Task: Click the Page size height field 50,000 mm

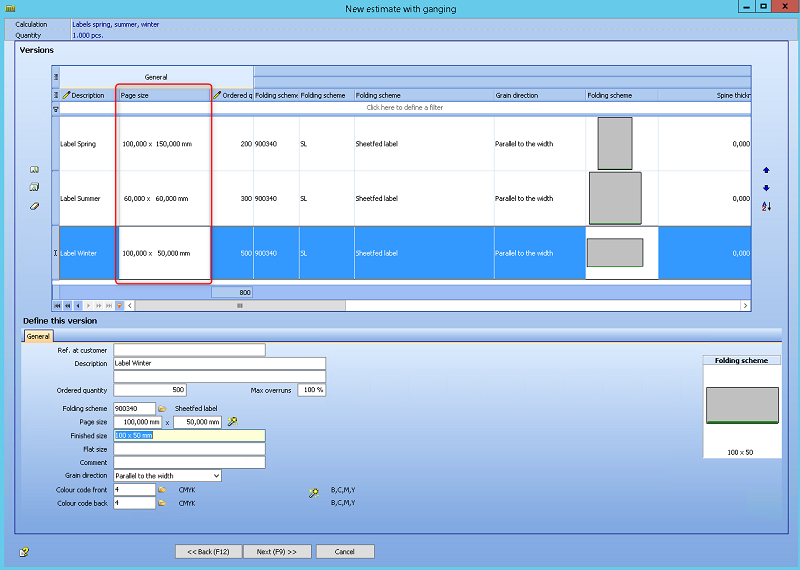Action: 197,422
